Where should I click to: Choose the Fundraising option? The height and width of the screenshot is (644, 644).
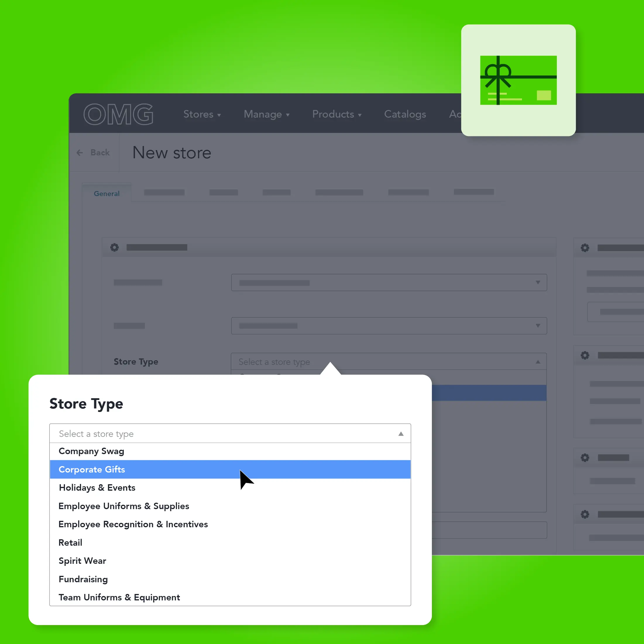pos(83,579)
